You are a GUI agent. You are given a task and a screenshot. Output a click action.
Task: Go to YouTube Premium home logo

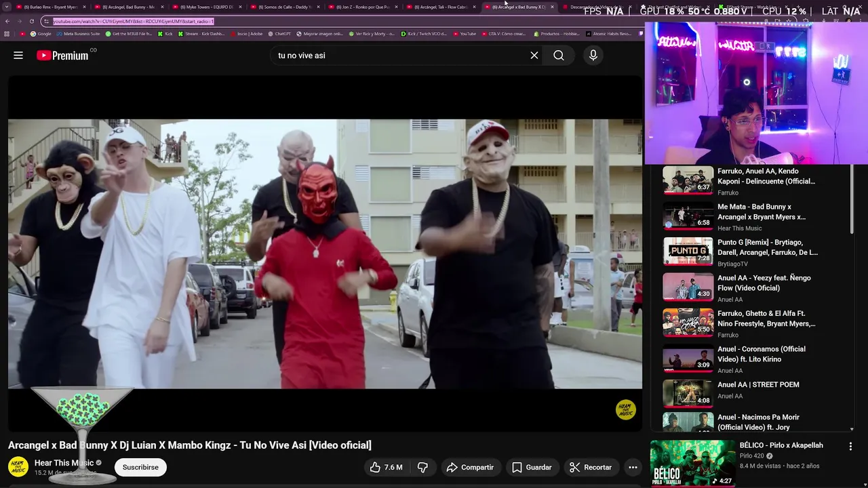[62, 56]
